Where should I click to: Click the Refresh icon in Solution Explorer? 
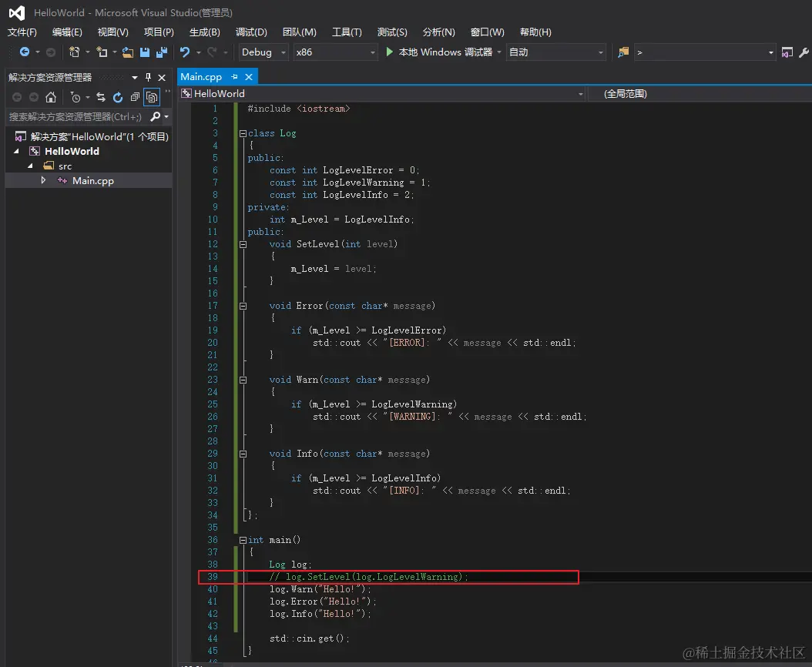(118, 97)
